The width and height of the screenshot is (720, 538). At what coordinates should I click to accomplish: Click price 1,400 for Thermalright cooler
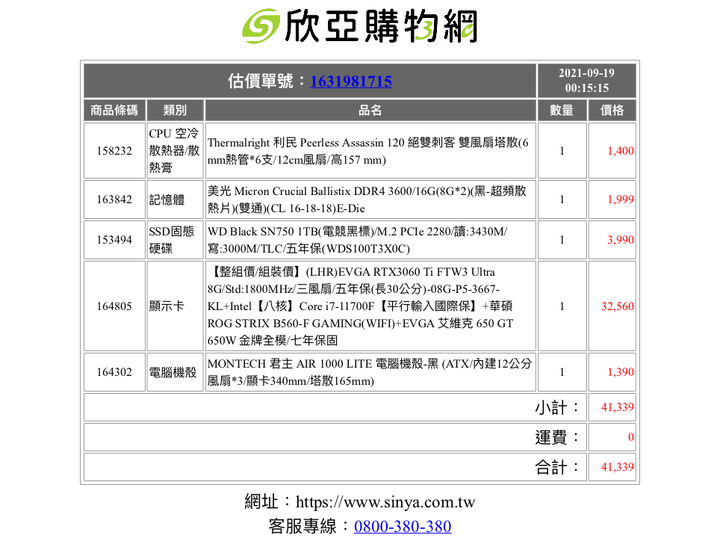[620, 151]
